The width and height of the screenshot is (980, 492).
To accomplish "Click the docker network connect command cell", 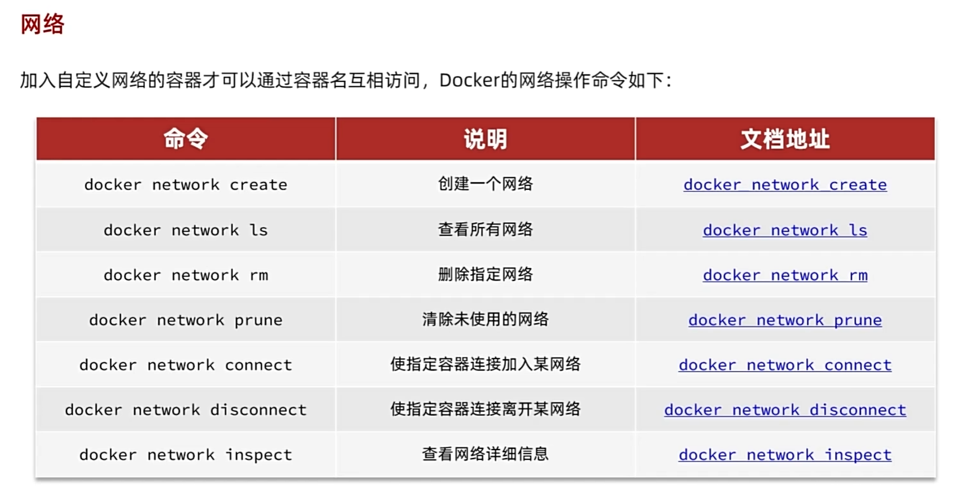I will click(x=186, y=365).
